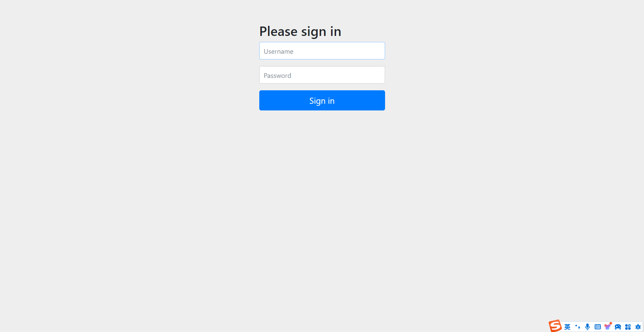The height and width of the screenshot is (332, 644).
Task: Activate the microphone voice input icon
Action: coord(587,327)
